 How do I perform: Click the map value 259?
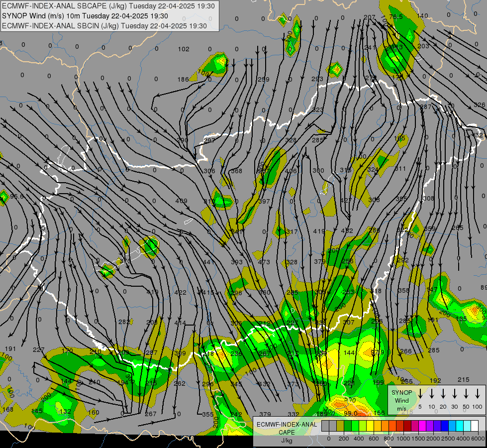(x=263, y=79)
